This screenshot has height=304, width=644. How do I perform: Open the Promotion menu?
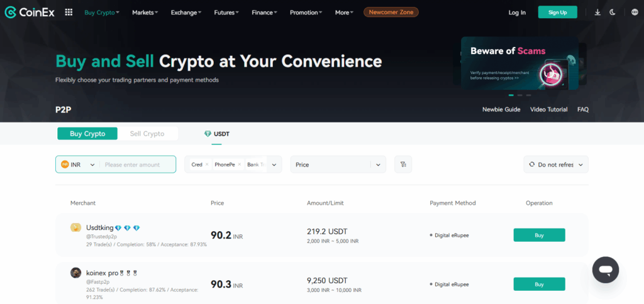[306, 13]
